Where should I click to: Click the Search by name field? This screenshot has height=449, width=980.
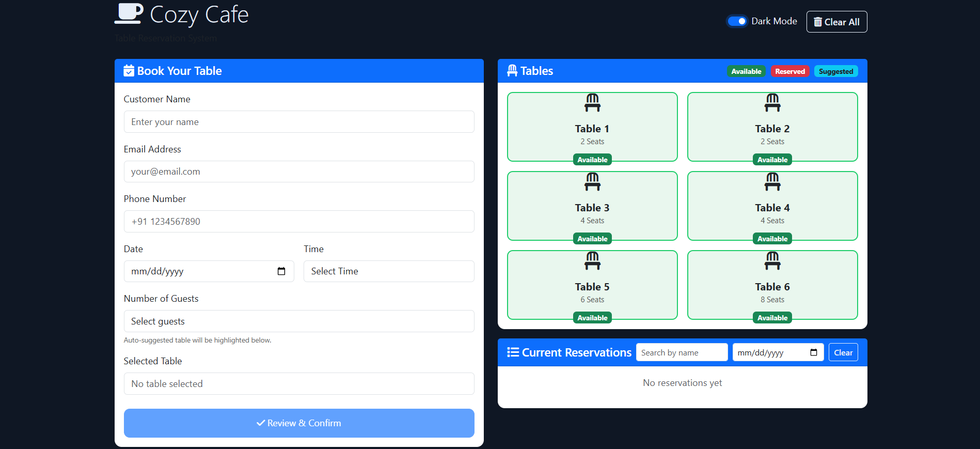682,352
